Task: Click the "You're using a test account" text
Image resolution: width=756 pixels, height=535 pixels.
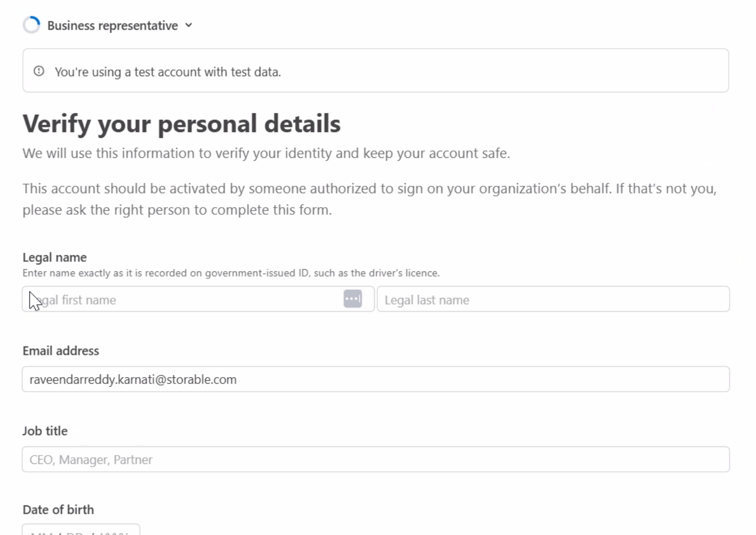Action: tap(168, 72)
